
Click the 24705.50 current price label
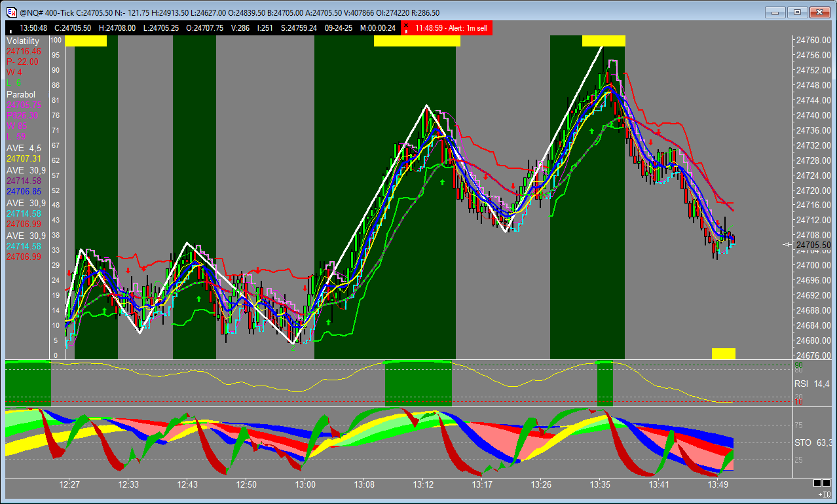point(813,245)
